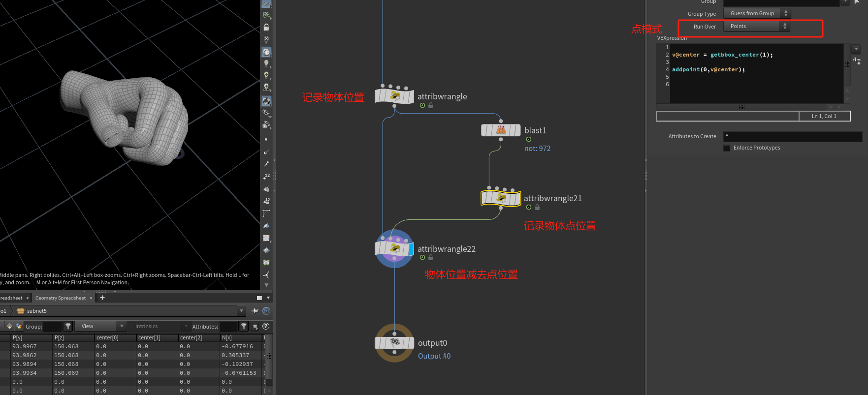Switch to the Geometry Spreadsheet tab

tap(61, 298)
